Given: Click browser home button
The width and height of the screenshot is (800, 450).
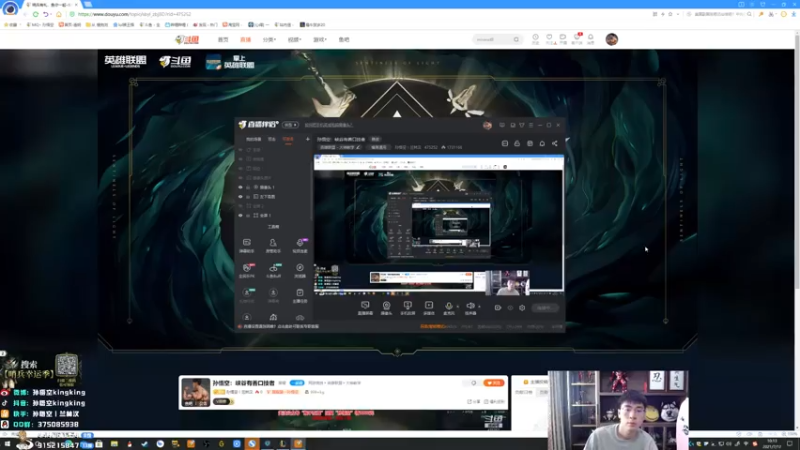Looking at the screenshot, I should [x=58, y=14].
